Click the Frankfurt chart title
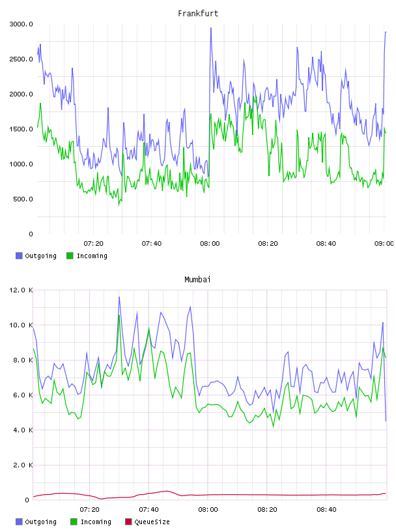 click(x=198, y=14)
